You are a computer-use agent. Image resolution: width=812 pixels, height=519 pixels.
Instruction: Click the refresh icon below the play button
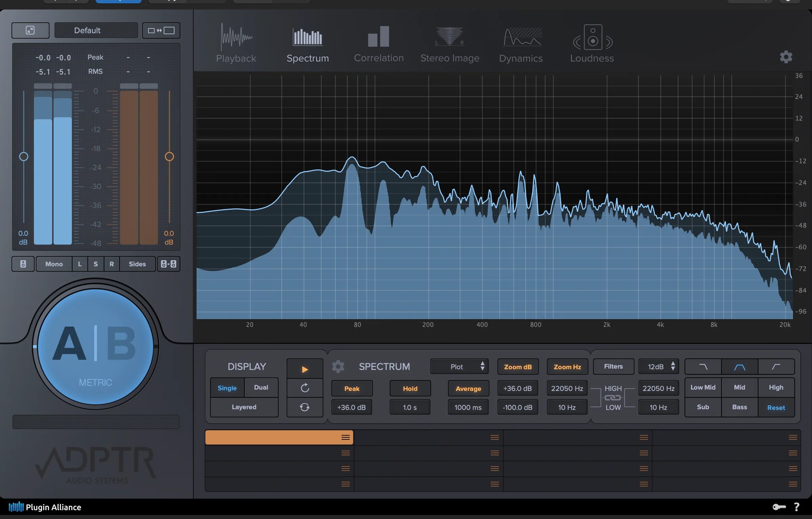(305, 388)
